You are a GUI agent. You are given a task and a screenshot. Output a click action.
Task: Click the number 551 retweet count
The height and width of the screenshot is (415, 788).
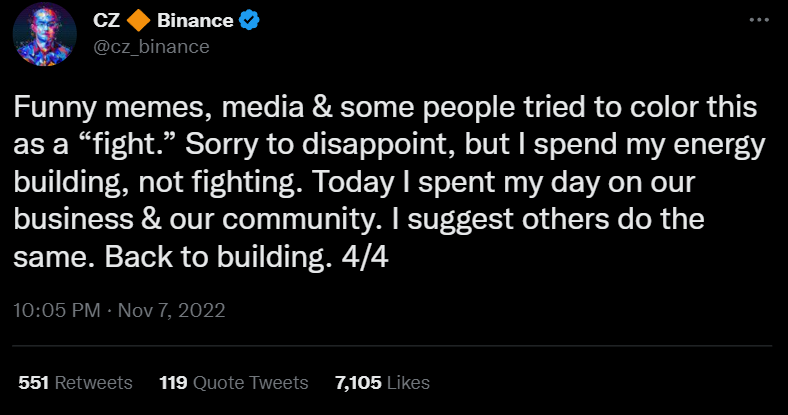click(34, 383)
